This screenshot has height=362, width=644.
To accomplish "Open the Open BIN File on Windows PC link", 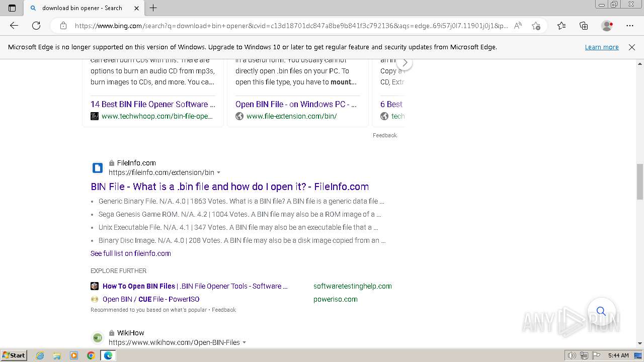I will tap(296, 104).
